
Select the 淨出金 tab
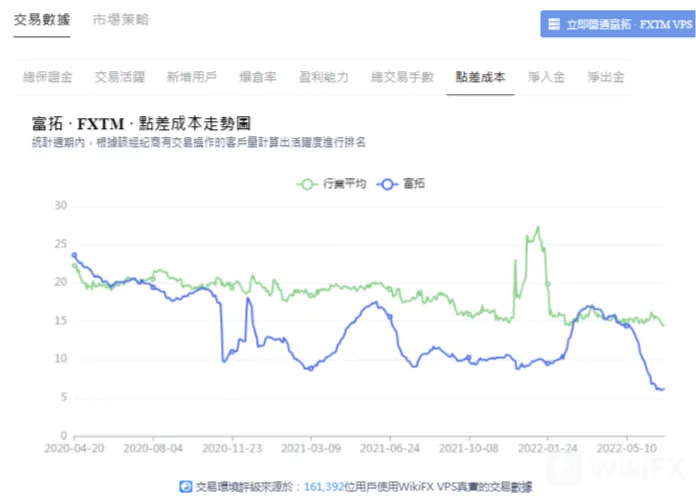[606, 77]
